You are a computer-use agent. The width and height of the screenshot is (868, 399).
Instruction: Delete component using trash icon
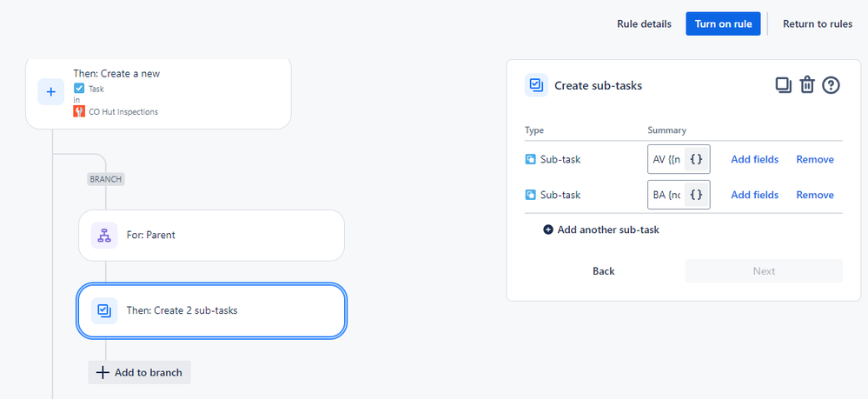(x=807, y=84)
